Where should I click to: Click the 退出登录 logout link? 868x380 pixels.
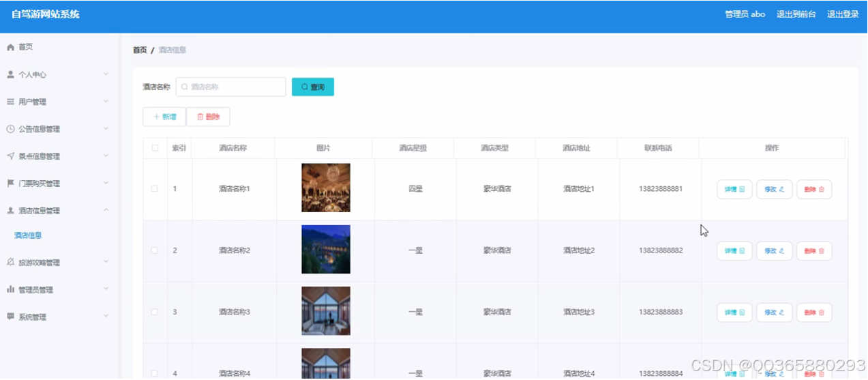[843, 14]
